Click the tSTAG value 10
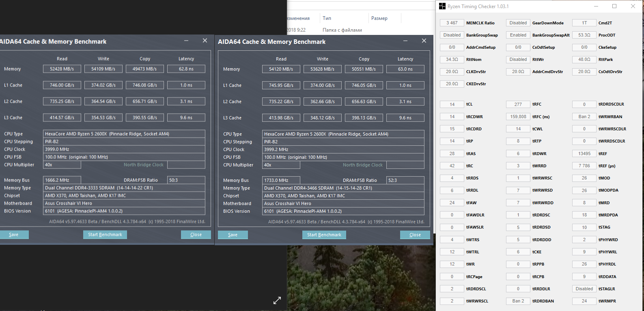 [x=584, y=227]
